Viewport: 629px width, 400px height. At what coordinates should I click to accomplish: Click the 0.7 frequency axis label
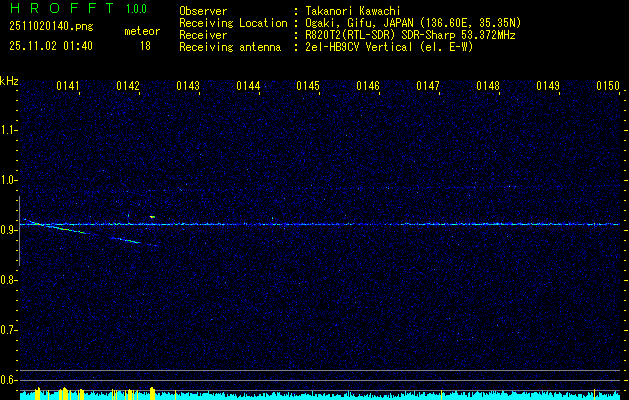(x=9, y=330)
